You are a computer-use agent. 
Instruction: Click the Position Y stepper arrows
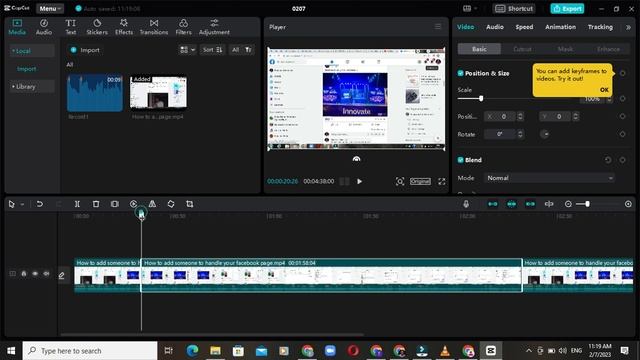click(x=575, y=116)
